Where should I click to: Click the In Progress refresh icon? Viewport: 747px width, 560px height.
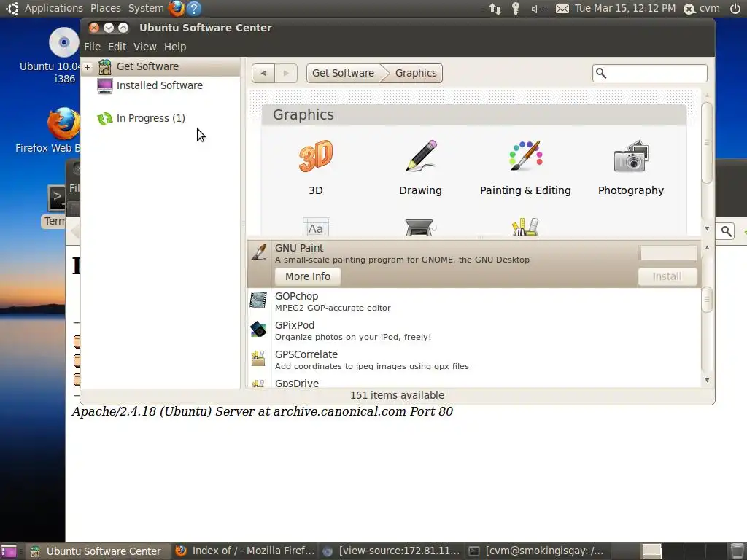(x=105, y=119)
